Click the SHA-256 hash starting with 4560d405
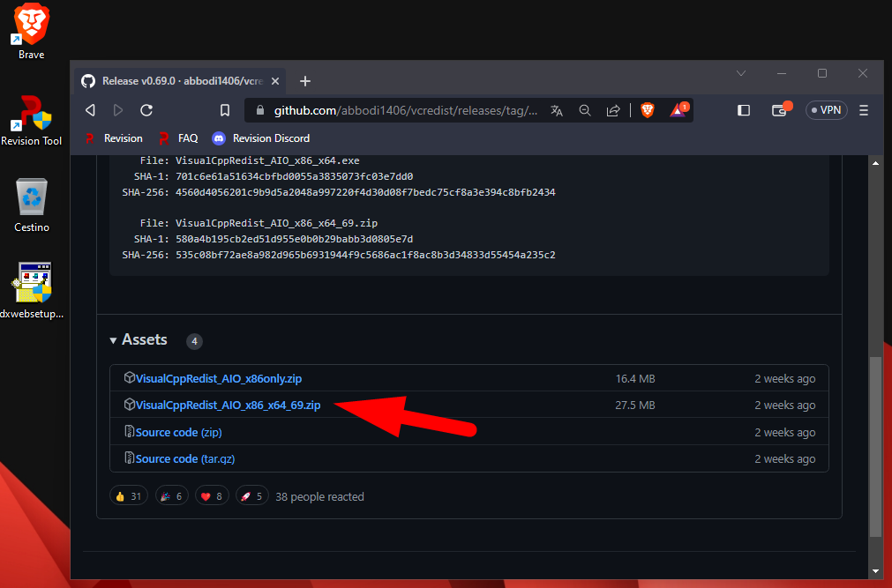The width and height of the screenshot is (892, 588). pyautogui.click(x=365, y=193)
